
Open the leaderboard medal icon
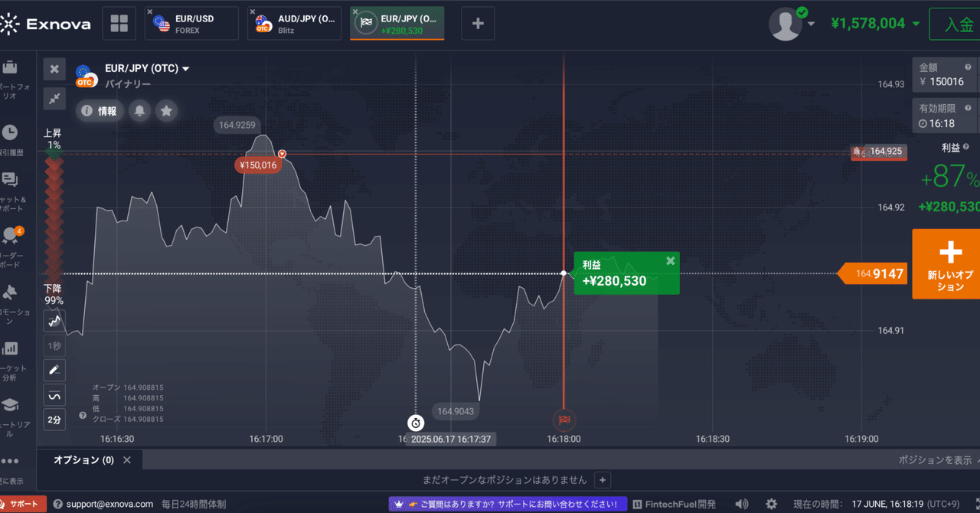(10, 235)
